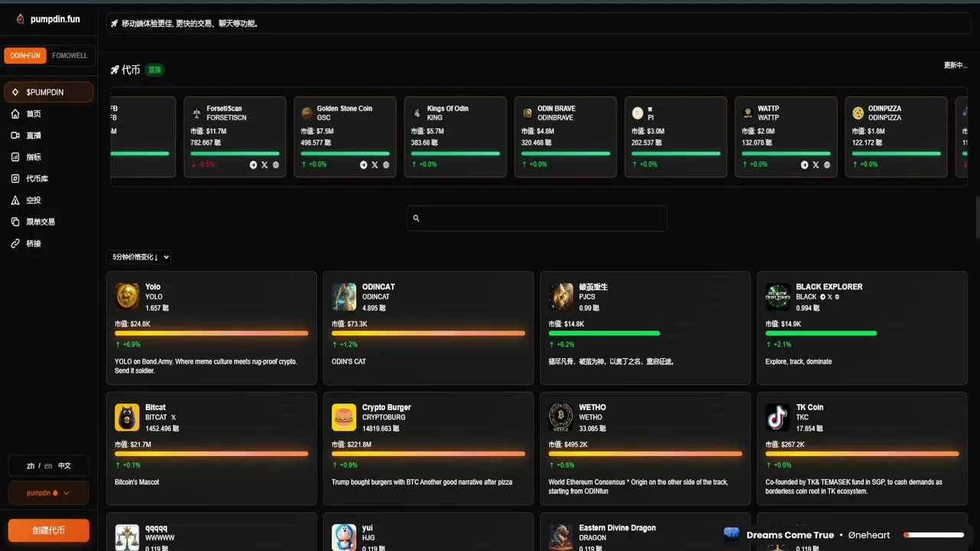Open the Eastern Divine Dragon token
The width and height of the screenshot is (980, 551).
(617, 528)
